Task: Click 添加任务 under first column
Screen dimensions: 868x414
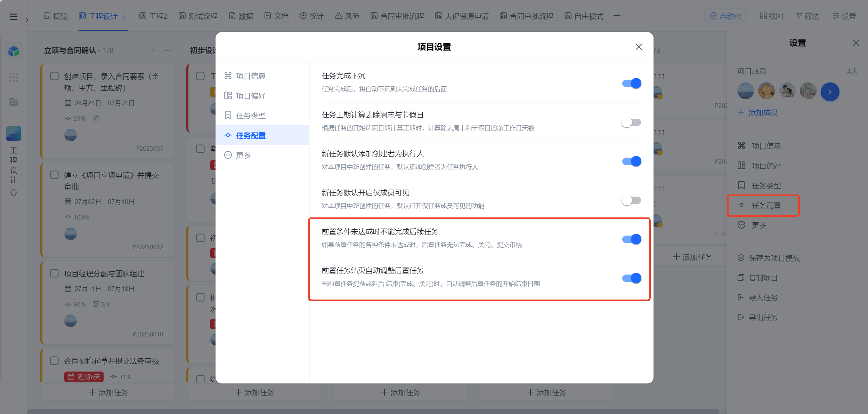Action: 109,392
